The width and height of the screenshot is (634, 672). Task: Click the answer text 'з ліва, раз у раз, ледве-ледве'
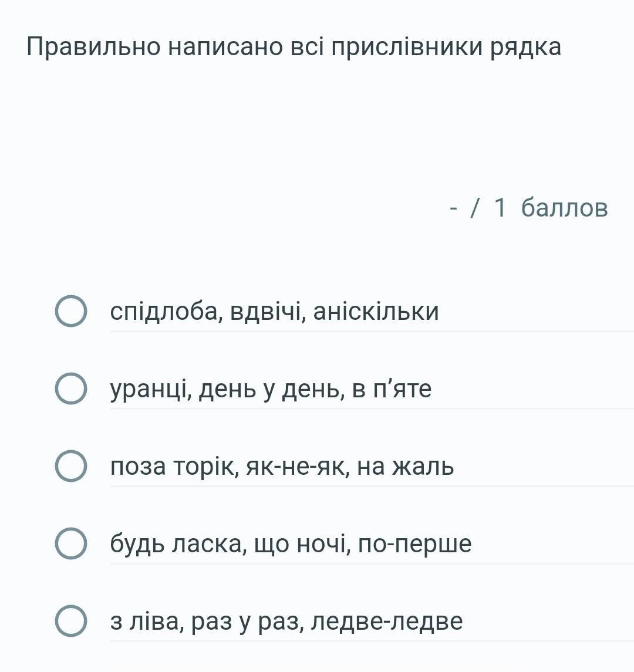click(x=286, y=622)
